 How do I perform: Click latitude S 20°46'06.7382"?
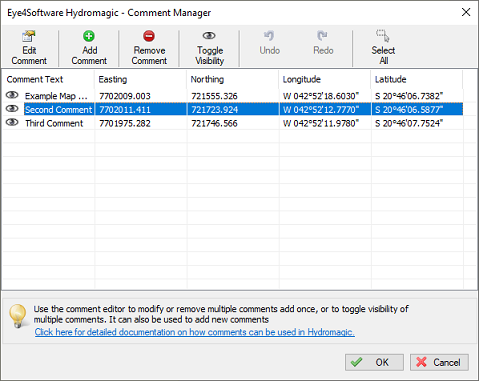[x=409, y=96]
